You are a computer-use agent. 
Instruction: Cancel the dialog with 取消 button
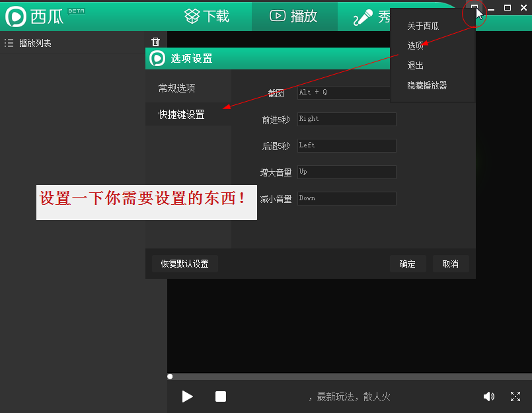click(451, 264)
